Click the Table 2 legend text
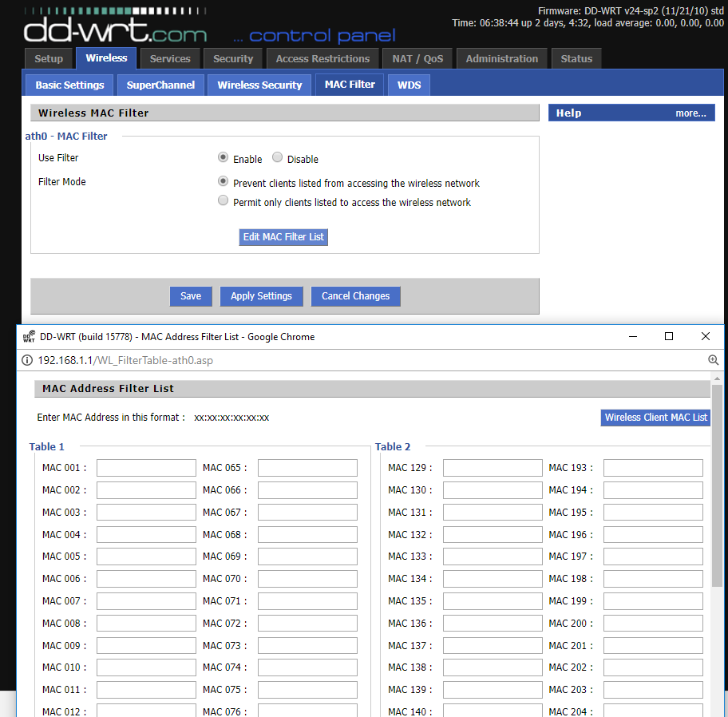 pyautogui.click(x=393, y=447)
